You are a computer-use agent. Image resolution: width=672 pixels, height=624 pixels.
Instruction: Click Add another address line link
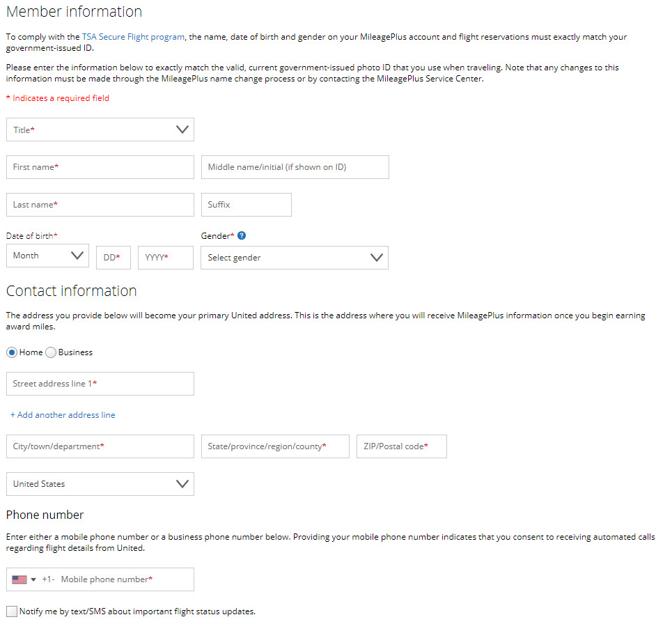(x=63, y=415)
